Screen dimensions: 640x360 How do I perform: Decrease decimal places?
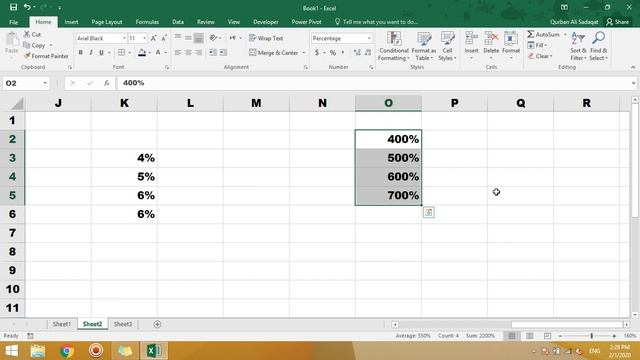click(368, 53)
